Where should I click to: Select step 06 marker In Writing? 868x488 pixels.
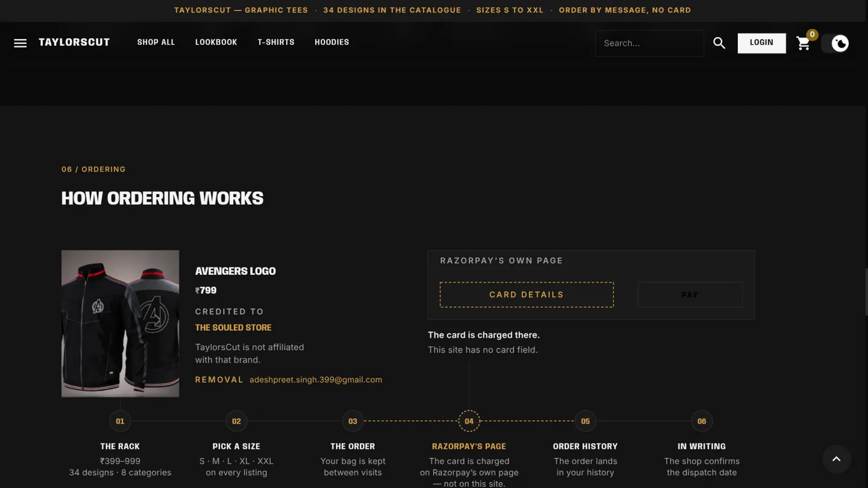pyautogui.click(x=702, y=421)
